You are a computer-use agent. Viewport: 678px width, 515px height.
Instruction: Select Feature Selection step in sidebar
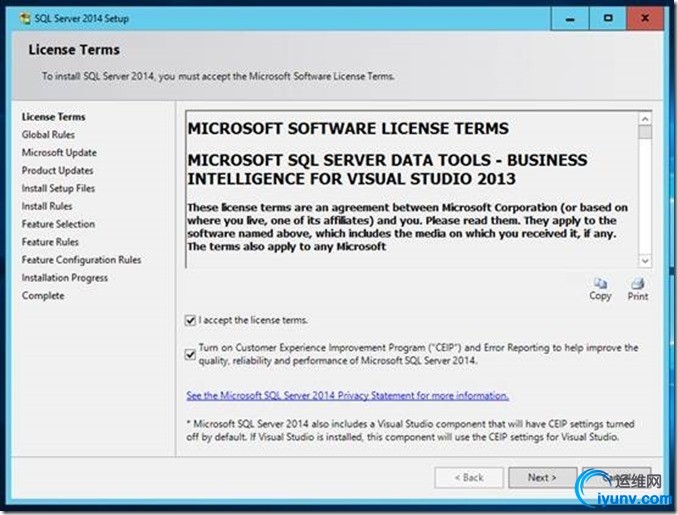58,224
